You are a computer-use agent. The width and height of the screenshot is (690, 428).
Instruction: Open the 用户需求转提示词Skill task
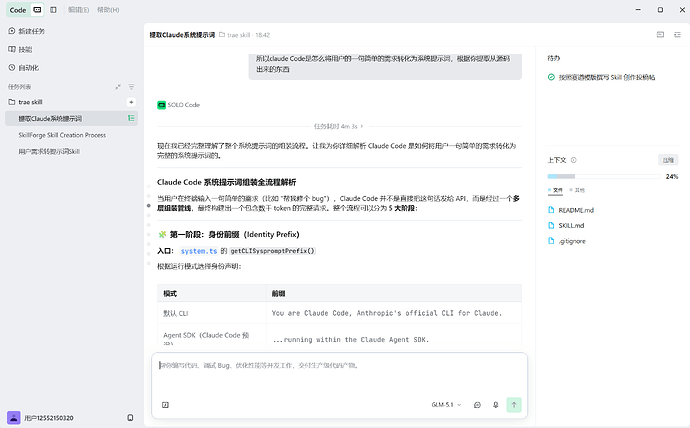tap(49, 151)
